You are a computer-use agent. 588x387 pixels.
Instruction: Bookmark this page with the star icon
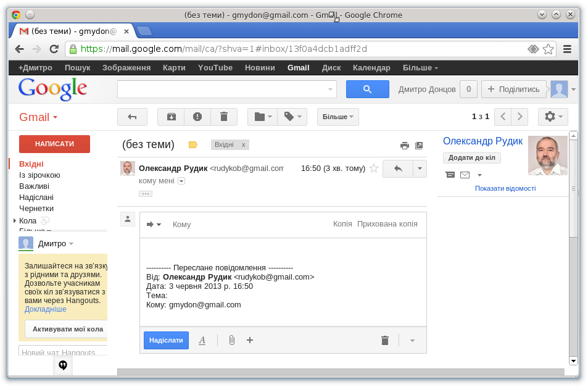click(x=549, y=49)
